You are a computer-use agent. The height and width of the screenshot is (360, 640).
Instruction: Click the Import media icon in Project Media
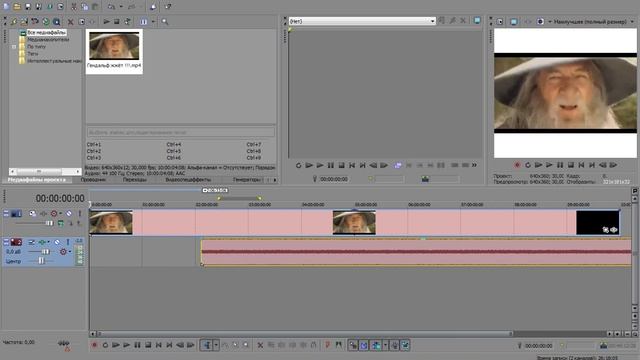pyautogui.click(x=14, y=22)
